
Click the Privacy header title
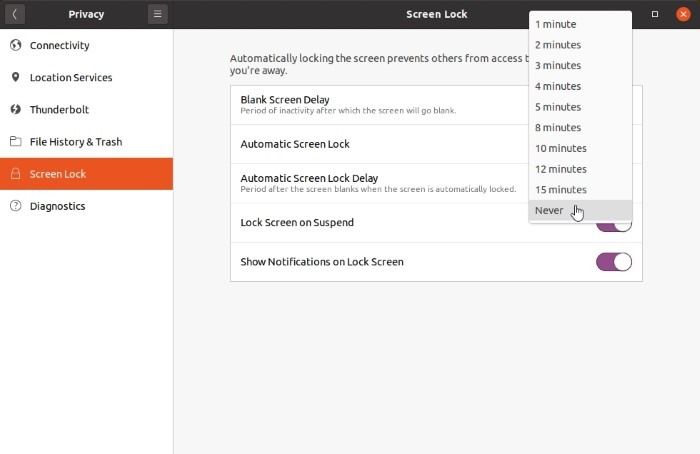[86, 14]
